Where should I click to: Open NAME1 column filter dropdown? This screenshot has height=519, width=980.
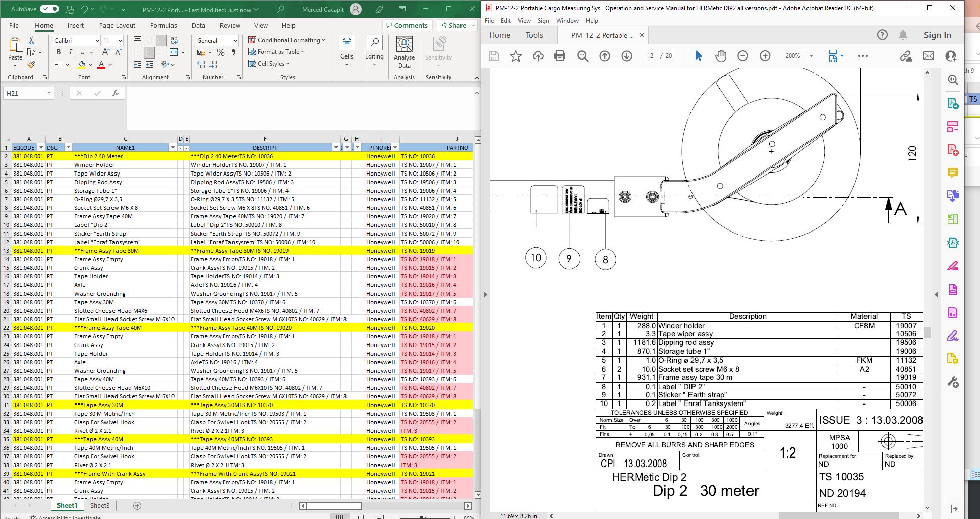pyautogui.click(x=172, y=148)
